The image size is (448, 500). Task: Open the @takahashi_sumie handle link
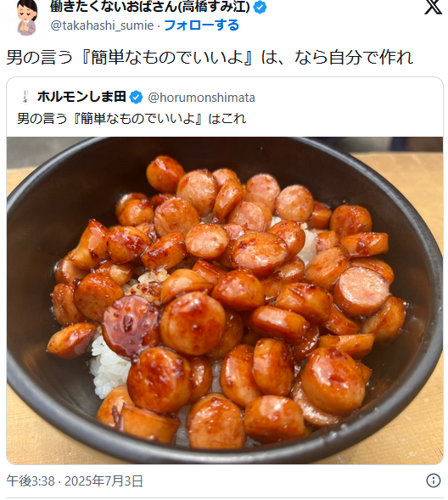(x=102, y=25)
